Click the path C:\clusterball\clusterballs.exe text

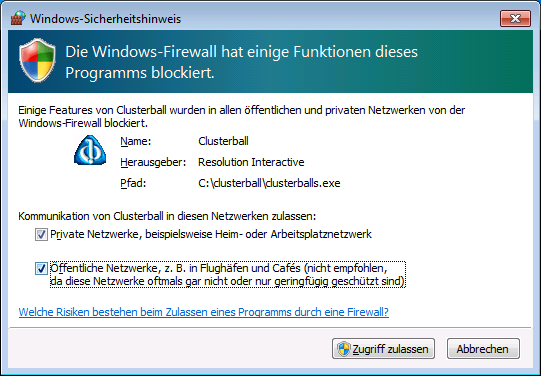click(x=269, y=183)
